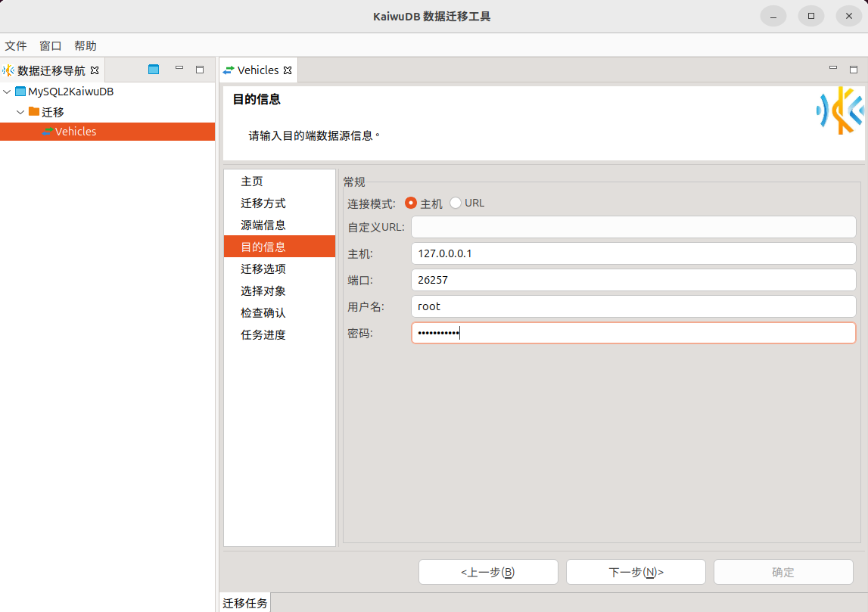
Task: Click the 确定 button
Action: coord(783,572)
